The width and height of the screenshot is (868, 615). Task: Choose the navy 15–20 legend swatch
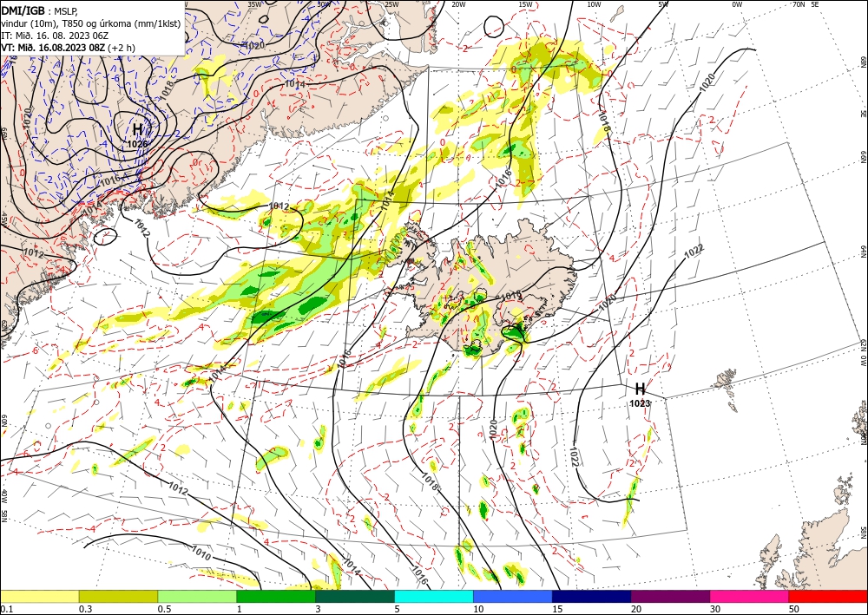click(591, 596)
